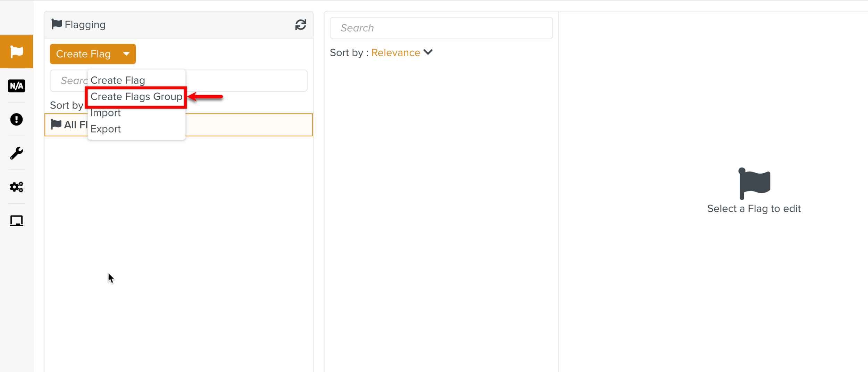The image size is (868, 372).
Task: Expand the Create Flag button caret
Action: click(x=126, y=54)
